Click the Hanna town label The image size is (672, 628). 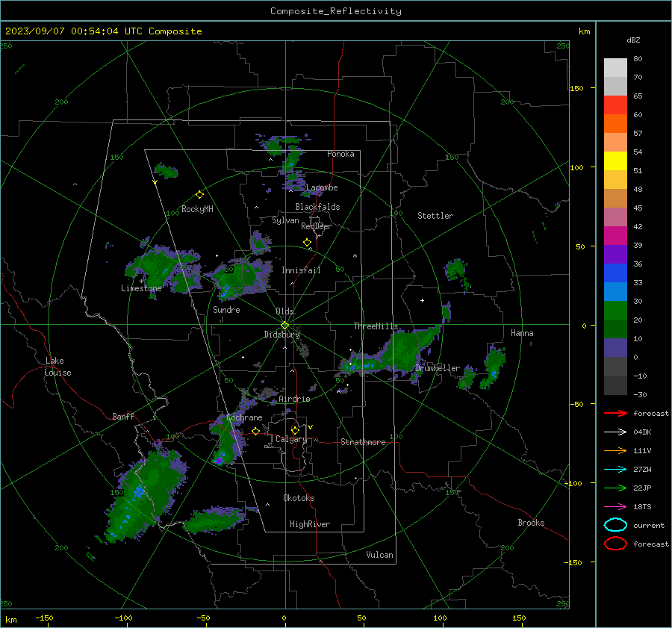522,333
